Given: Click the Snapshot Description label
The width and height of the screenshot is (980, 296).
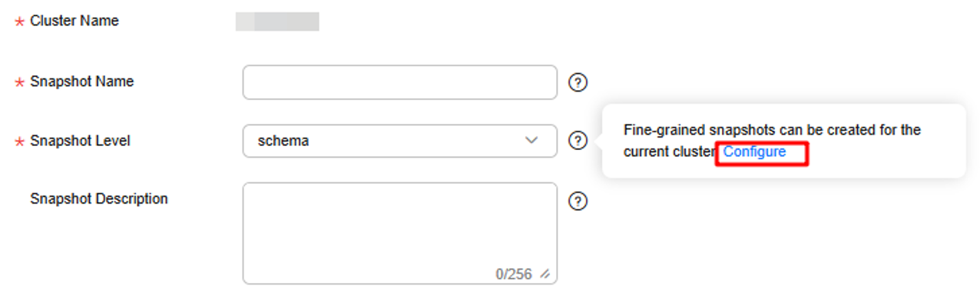Looking at the screenshot, I should click(99, 198).
